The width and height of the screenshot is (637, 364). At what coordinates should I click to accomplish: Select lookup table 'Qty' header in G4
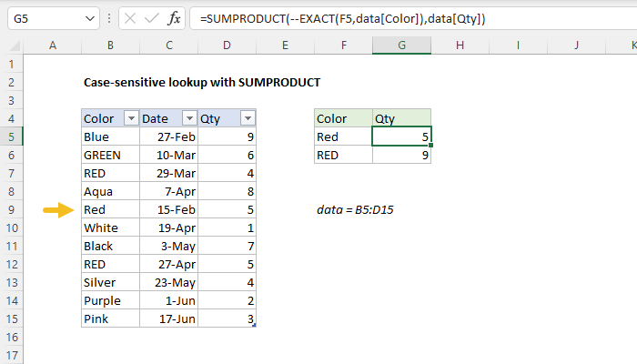click(x=402, y=118)
